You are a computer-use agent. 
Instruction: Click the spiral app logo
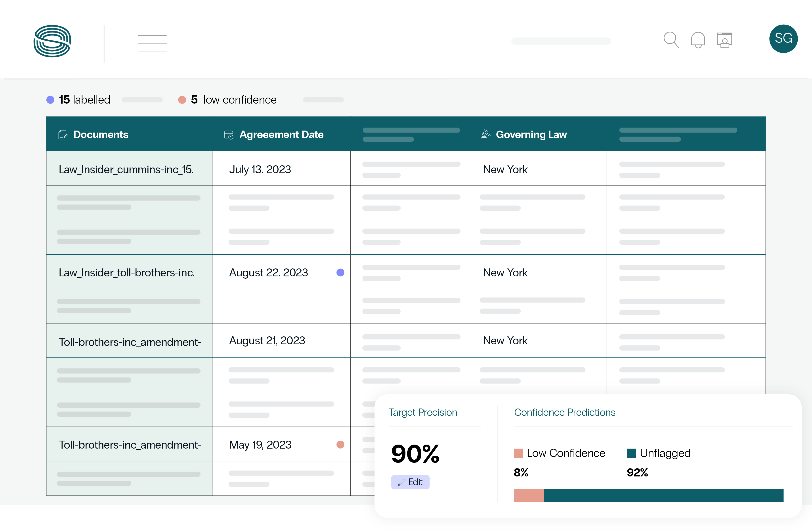point(52,41)
